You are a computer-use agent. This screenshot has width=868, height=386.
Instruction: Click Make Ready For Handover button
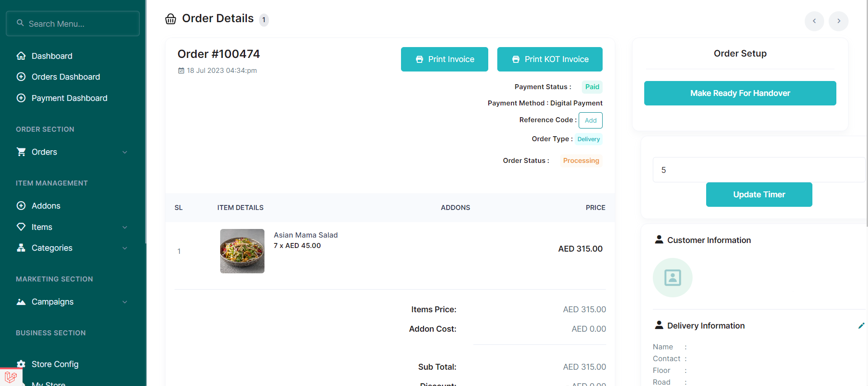point(740,93)
